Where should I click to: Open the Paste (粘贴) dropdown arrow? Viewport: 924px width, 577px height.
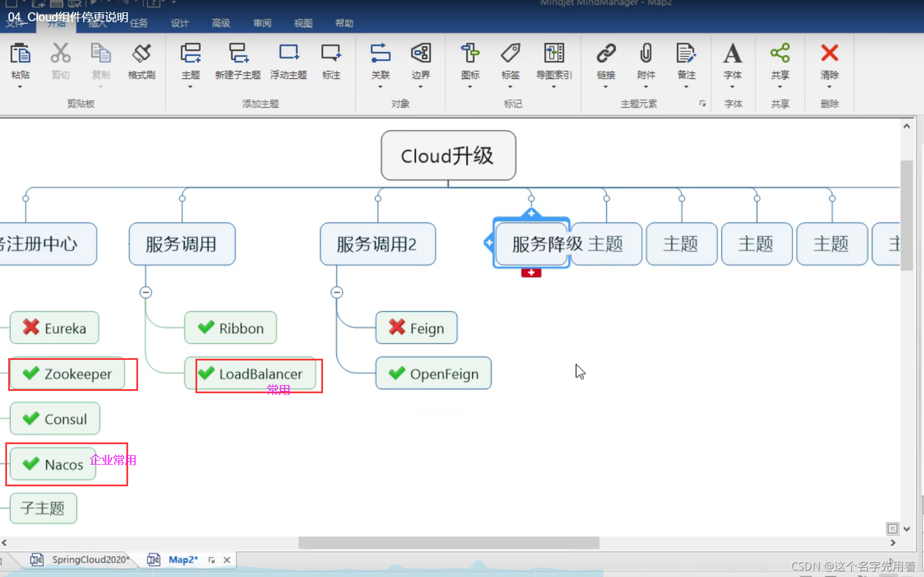click(x=20, y=87)
